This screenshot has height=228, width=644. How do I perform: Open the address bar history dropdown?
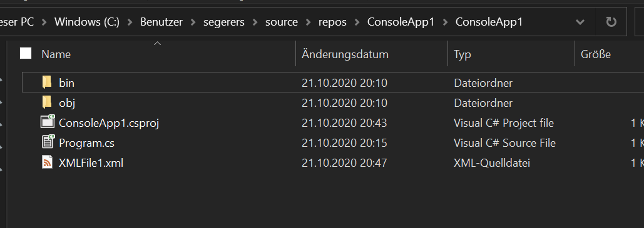[580, 22]
